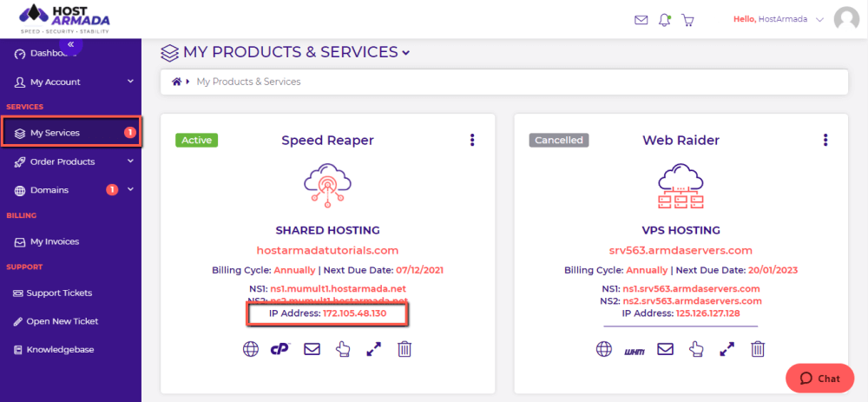Screen dimensions: 868x402
Task: Click ns1.mumult1.hostarmada.net nameserver text
Action: (x=339, y=288)
